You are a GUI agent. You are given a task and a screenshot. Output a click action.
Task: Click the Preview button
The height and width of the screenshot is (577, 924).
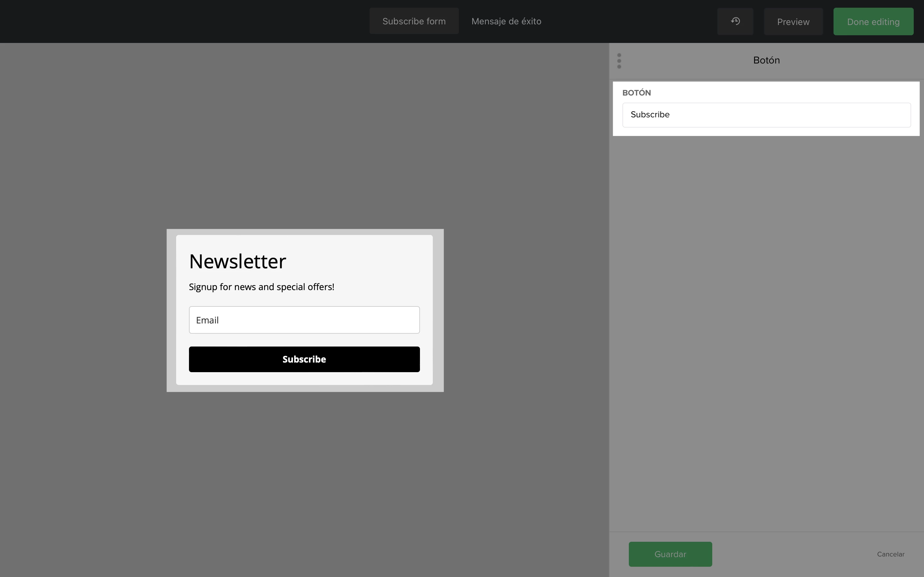tap(793, 22)
